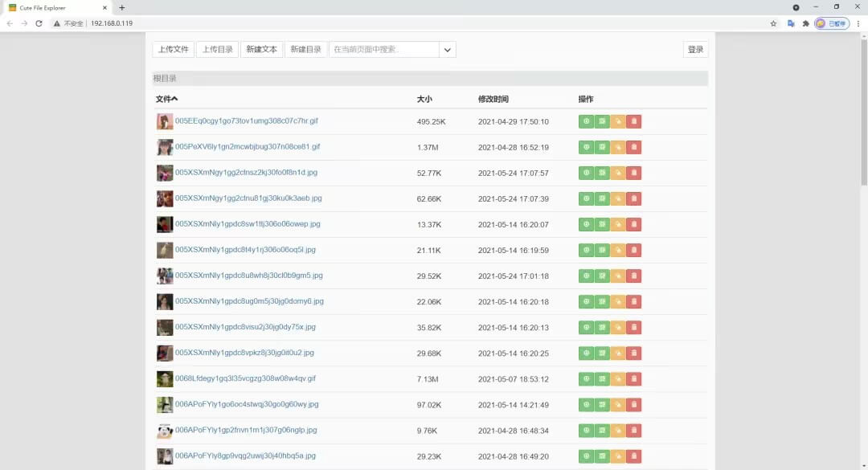Open a new browser tab

point(121,7)
